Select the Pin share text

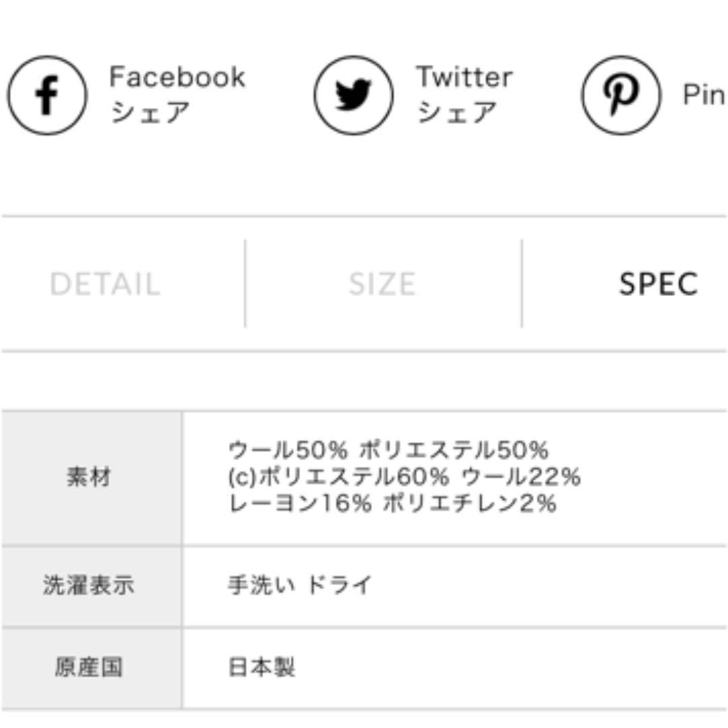coord(704,95)
